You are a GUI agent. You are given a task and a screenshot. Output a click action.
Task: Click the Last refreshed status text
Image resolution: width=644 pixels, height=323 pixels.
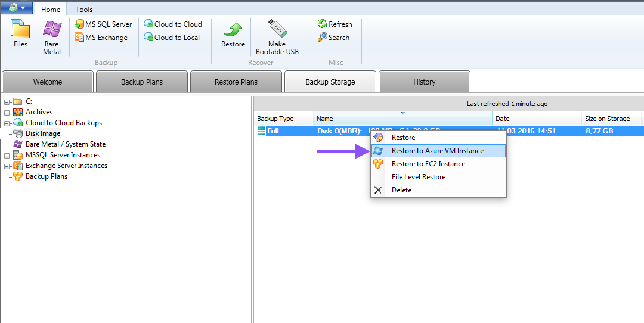pyautogui.click(x=507, y=104)
